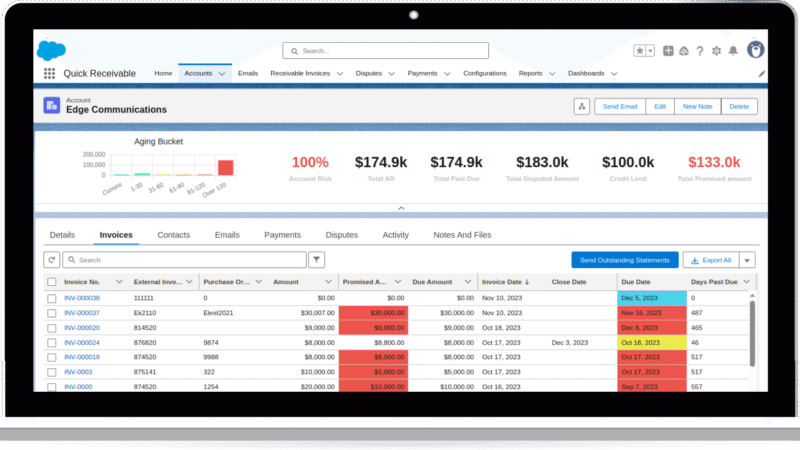Open the Days Past Due column menu
This screenshot has width=800, height=450.
(x=746, y=282)
